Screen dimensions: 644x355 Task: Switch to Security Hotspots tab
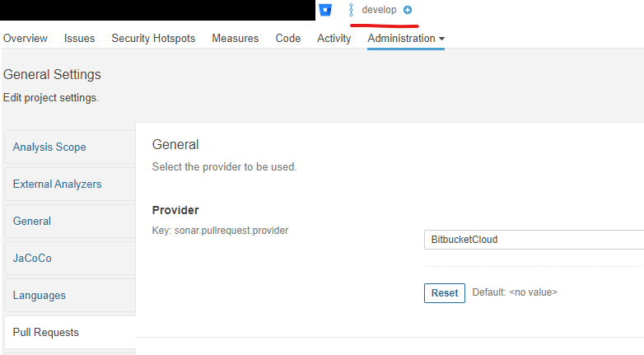(x=153, y=38)
